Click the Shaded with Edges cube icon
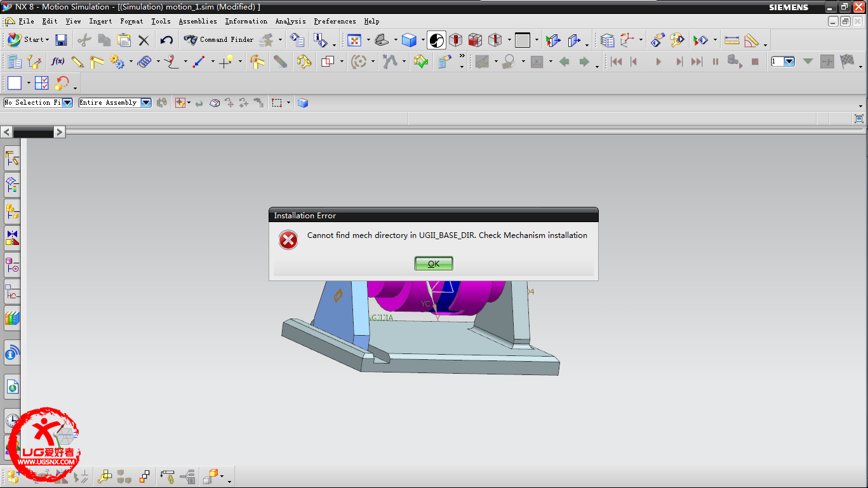Screen dimensions: 868x488 [x=410, y=40]
